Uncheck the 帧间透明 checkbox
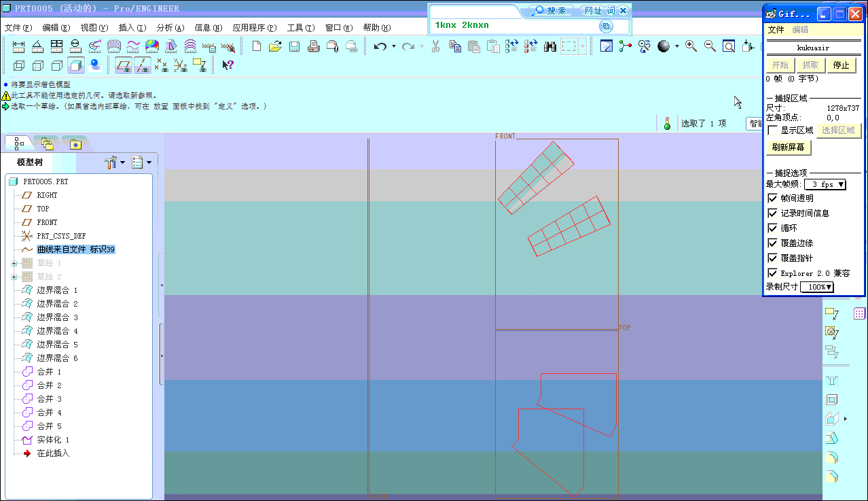This screenshot has height=501, width=868. tap(772, 198)
